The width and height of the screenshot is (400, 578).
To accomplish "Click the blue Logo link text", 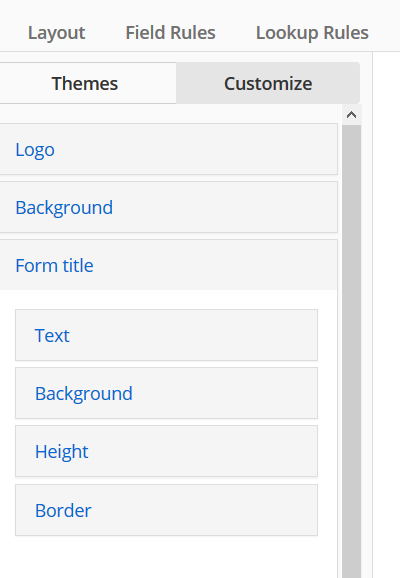I will click(x=35, y=150).
